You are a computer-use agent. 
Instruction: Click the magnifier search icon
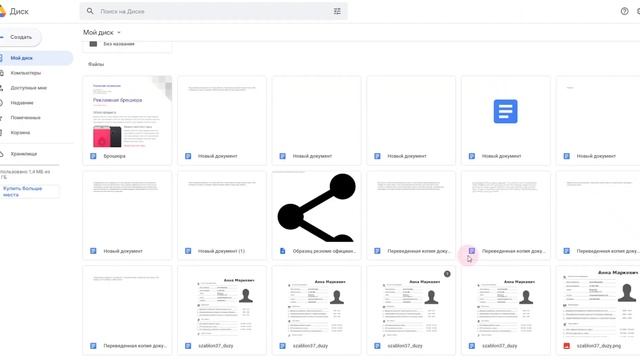[90, 11]
